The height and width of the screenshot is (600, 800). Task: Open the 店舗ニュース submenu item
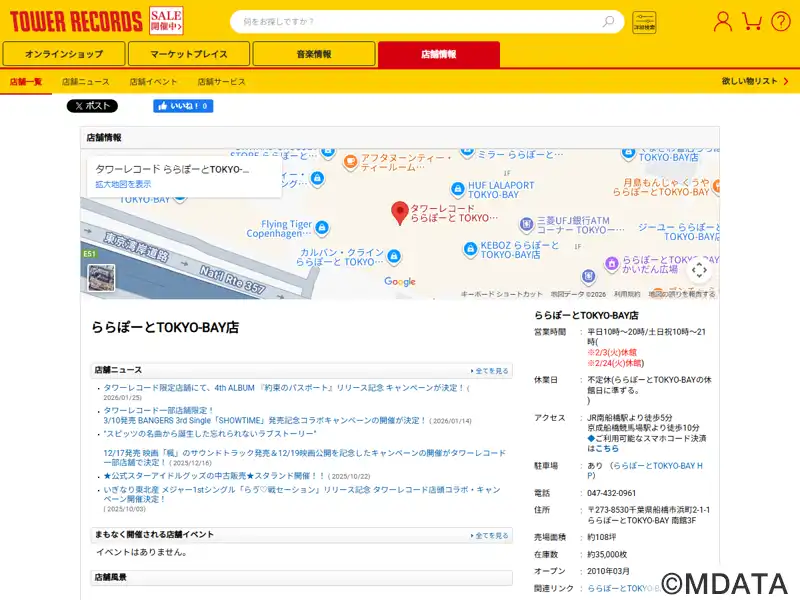click(86, 82)
